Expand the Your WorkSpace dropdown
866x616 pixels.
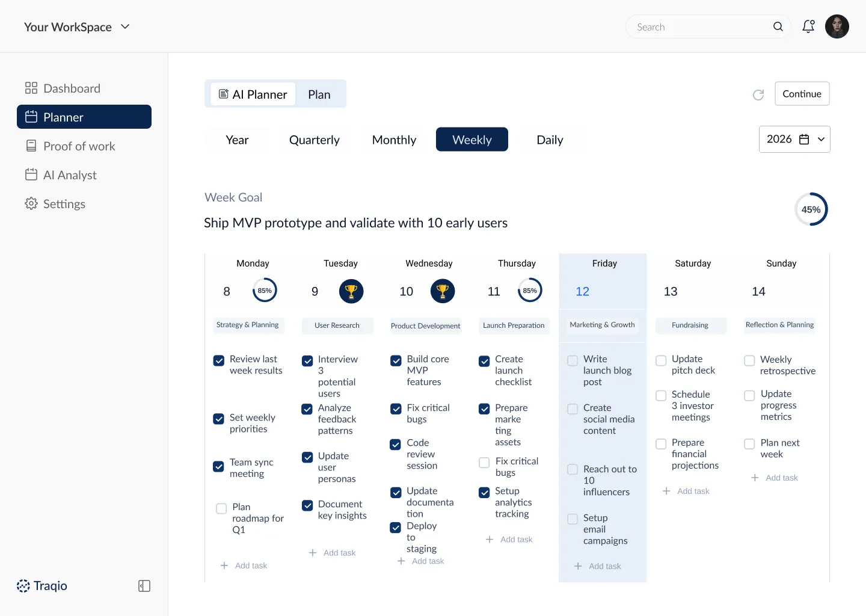[x=125, y=26]
